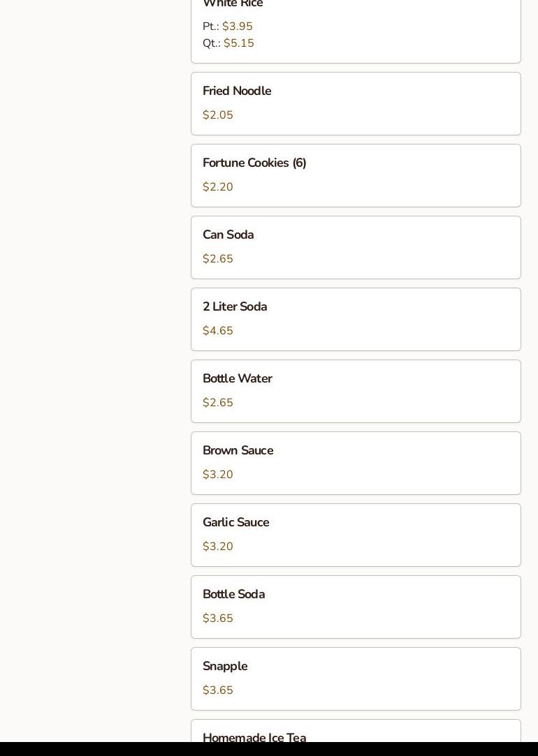
Task: Click the $2.05 price under Fried Noodle
Action: [x=218, y=115]
